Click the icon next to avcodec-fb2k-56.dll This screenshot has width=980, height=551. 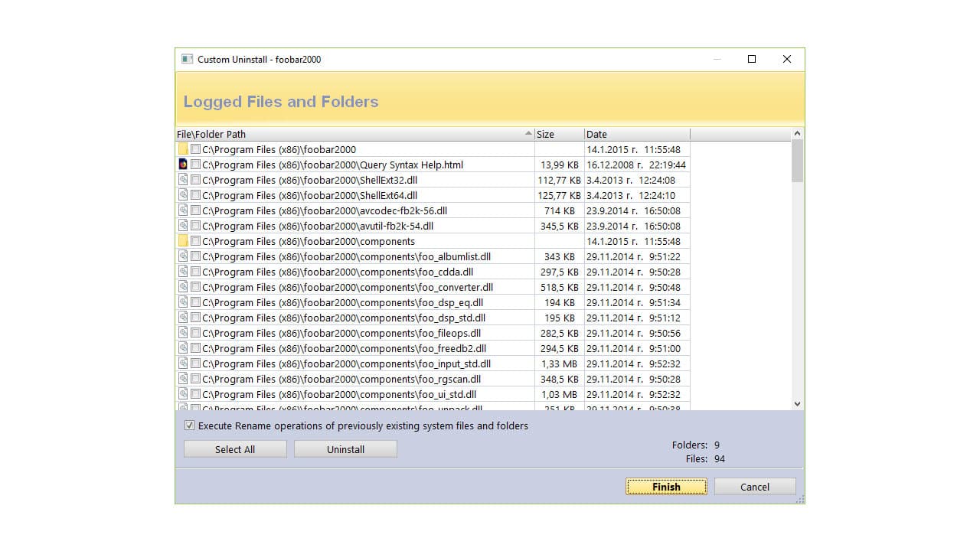coord(182,210)
